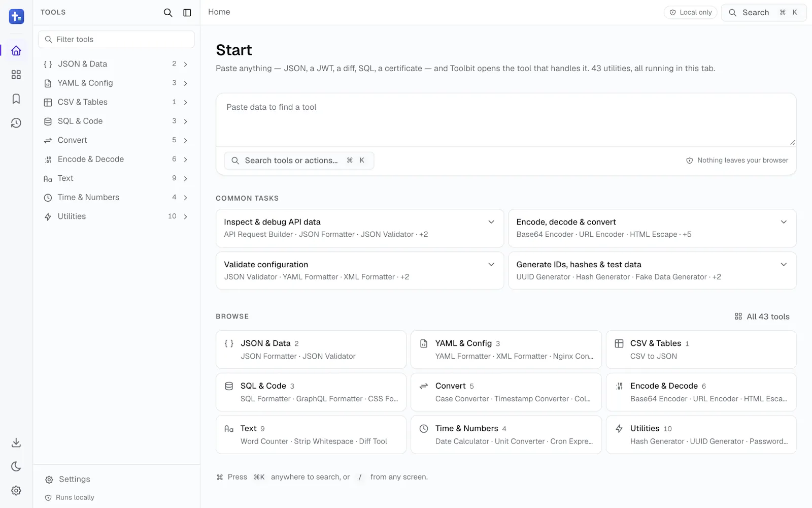Image resolution: width=812 pixels, height=508 pixels.
Task: Expand Inspect & debug API data task
Action: (x=360, y=228)
